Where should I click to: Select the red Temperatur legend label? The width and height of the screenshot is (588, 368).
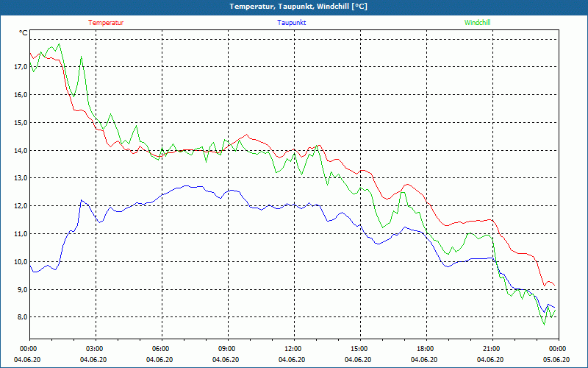click(x=106, y=23)
